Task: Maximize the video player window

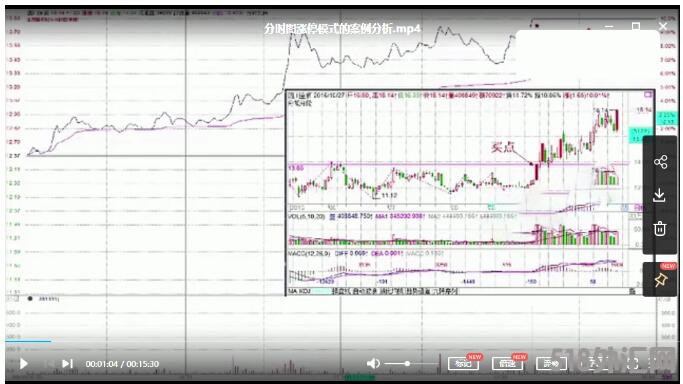Action: tap(636, 27)
